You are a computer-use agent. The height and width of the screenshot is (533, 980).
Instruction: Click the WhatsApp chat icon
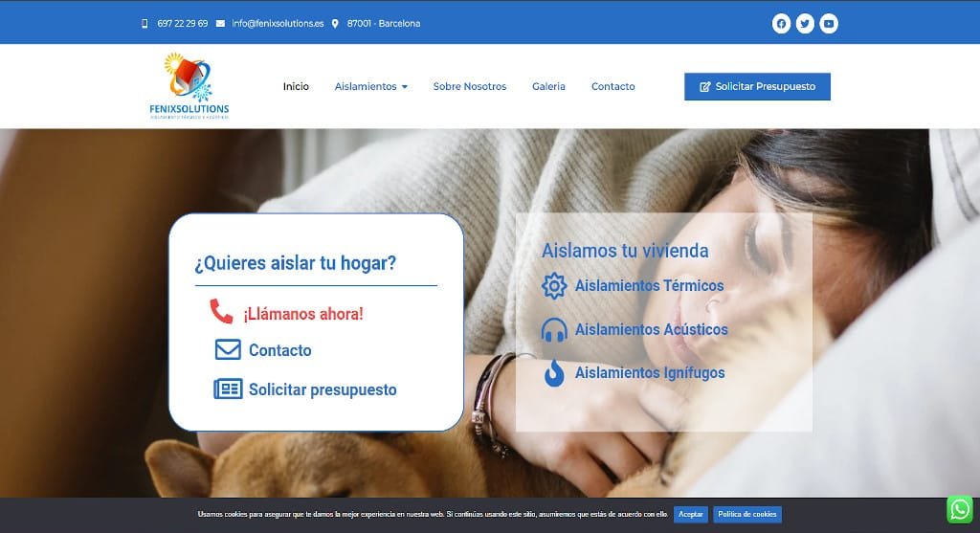click(x=959, y=509)
